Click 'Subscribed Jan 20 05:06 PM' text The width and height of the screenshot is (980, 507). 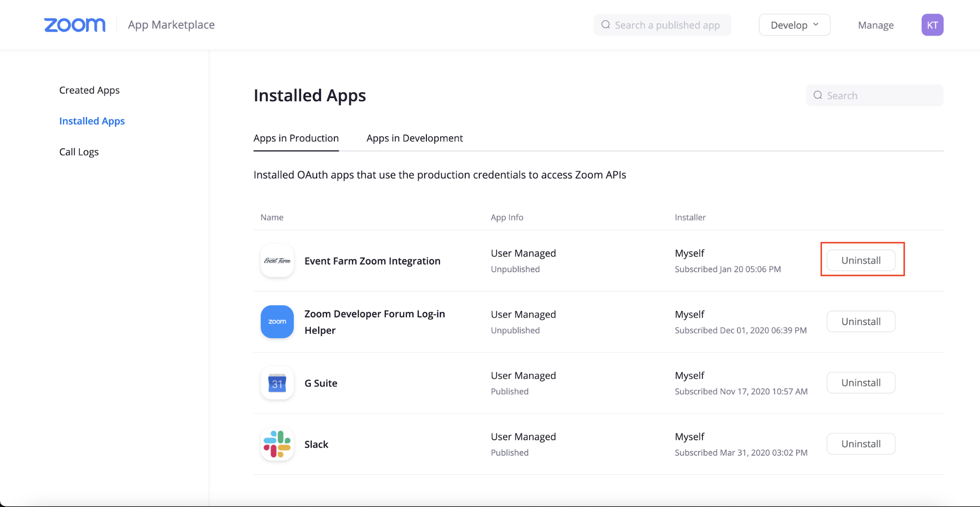tap(728, 269)
